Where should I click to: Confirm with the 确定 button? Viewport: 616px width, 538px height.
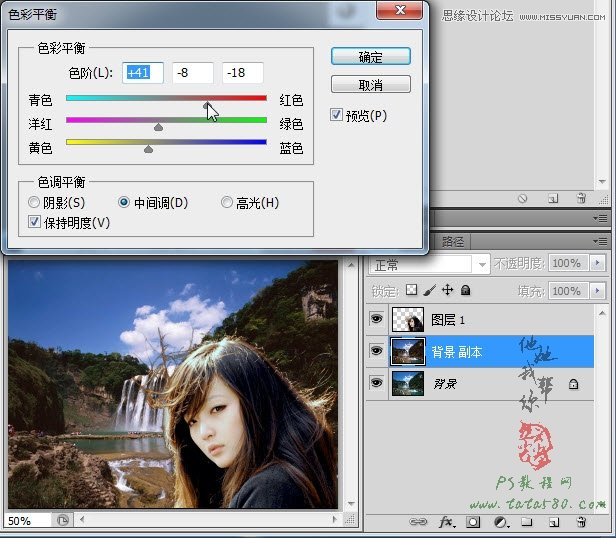click(371, 57)
